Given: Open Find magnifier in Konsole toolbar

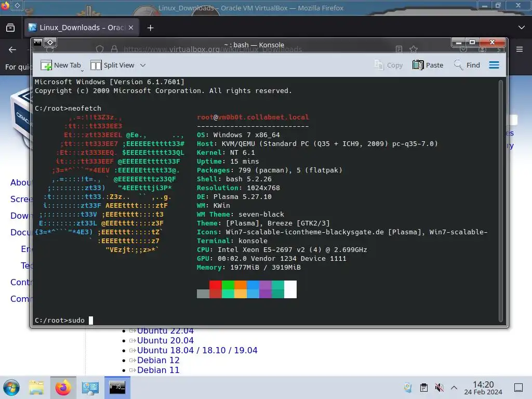Looking at the screenshot, I should point(458,65).
